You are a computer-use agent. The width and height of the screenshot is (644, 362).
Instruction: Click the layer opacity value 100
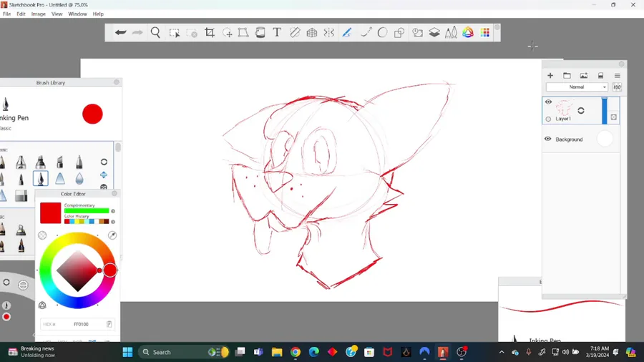pos(617,87)
